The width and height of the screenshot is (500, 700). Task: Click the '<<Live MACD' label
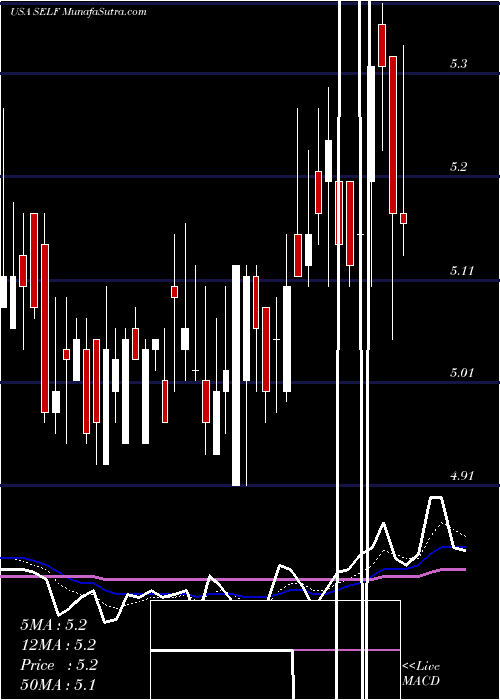tap(421, 673)
